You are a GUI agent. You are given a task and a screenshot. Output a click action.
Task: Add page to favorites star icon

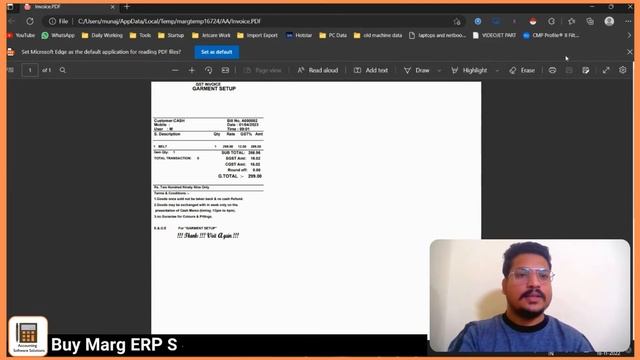(457, 21)
